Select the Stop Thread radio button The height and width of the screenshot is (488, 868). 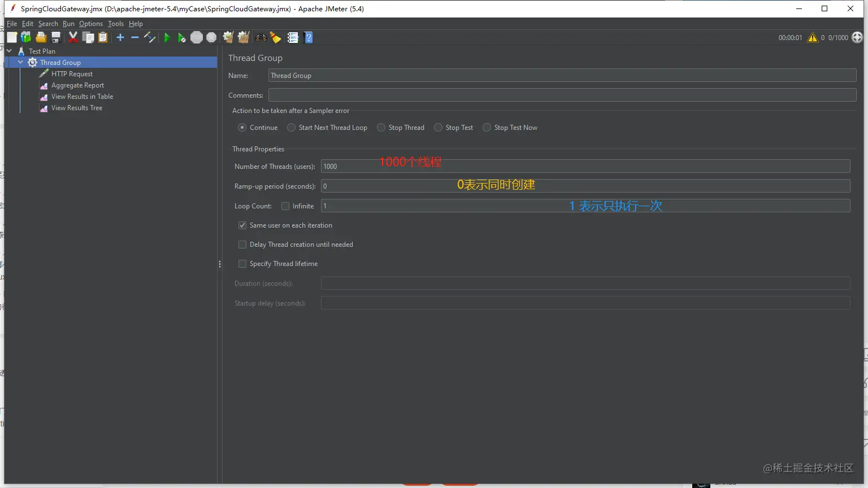tap(381, 128)
